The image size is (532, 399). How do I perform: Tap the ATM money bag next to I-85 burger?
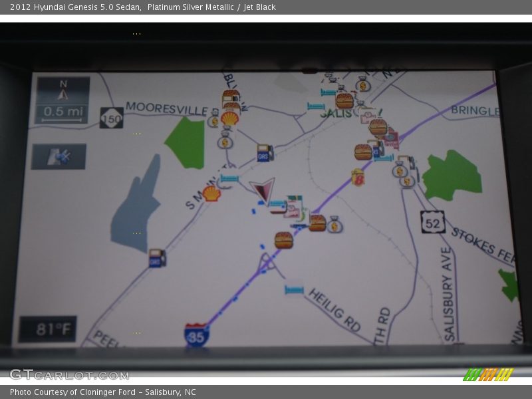pyautogui.click(x=334, y=225)
